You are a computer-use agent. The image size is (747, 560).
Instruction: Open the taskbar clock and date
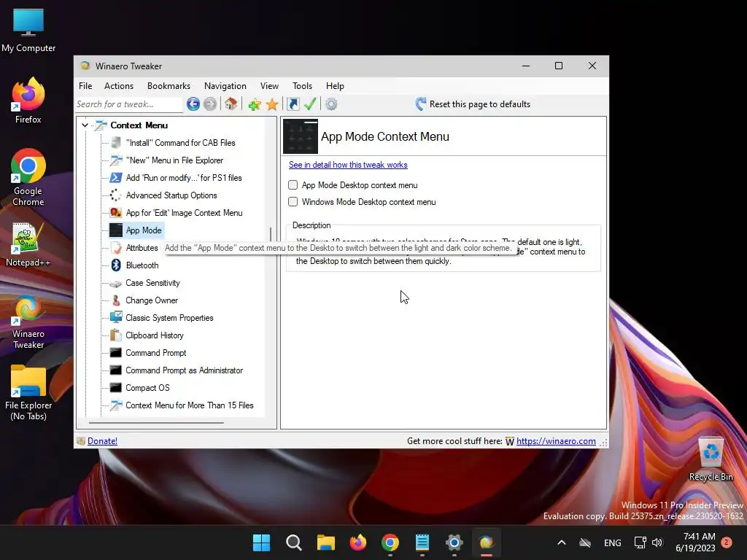695,542
